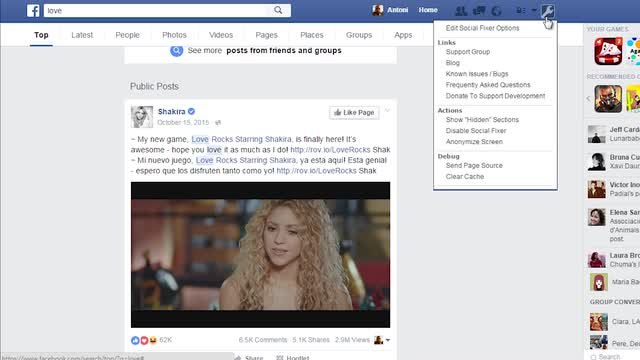This screenshot has width=640, height=360.
Task: Open October 15, 2015 post timestamp
Action: [183, 122]
